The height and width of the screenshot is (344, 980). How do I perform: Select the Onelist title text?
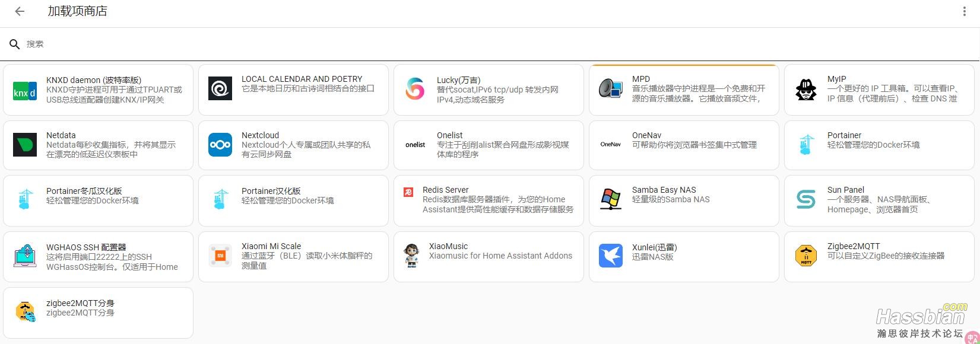coord(449,135)
